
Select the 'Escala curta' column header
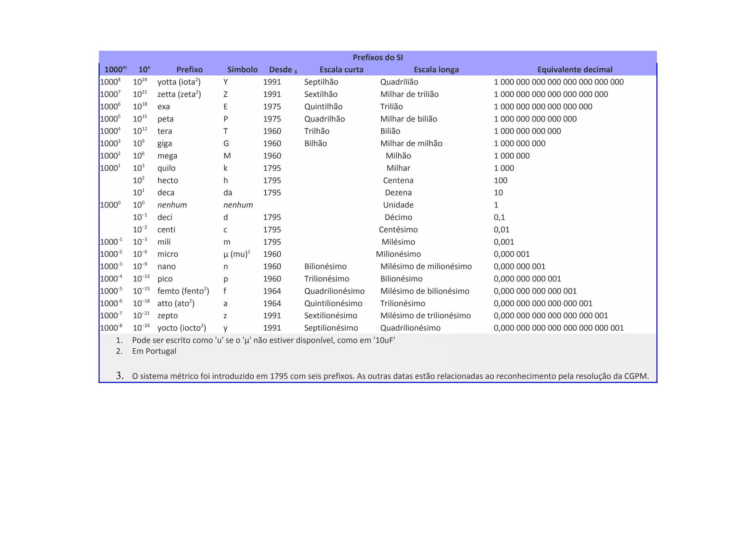pos(341,69)
